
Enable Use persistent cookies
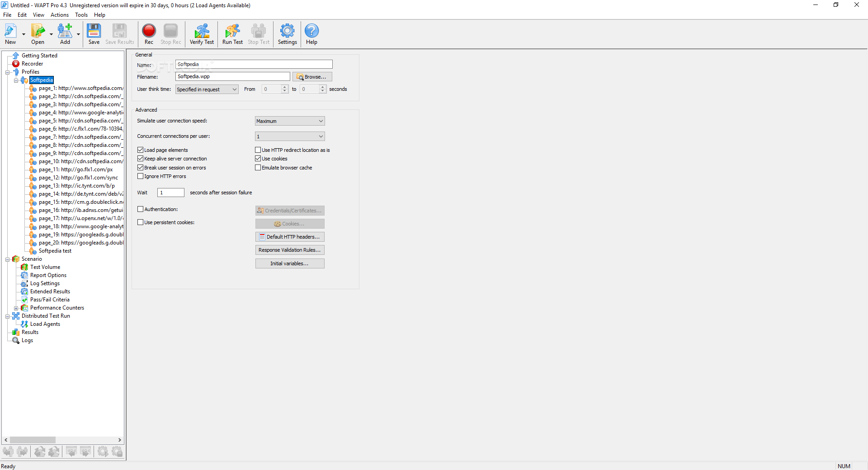tap(140, 222)
